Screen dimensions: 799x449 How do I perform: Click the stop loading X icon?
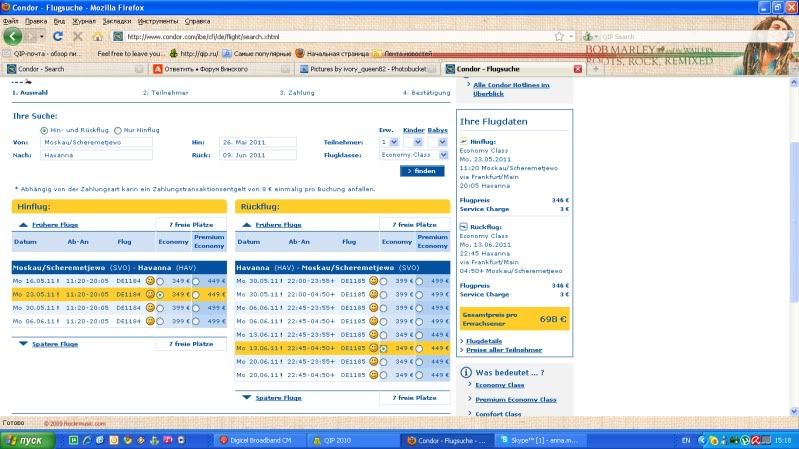click(77, 36)
